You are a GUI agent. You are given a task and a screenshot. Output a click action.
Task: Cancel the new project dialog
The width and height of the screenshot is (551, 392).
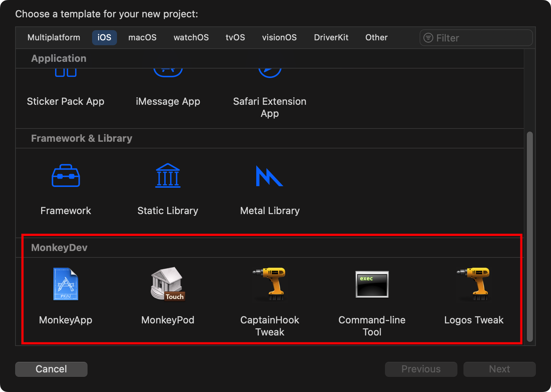[x=51, y=369]
